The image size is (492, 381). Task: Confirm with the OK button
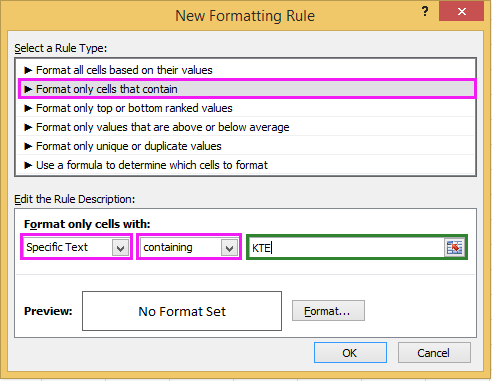tap(350, 353)
